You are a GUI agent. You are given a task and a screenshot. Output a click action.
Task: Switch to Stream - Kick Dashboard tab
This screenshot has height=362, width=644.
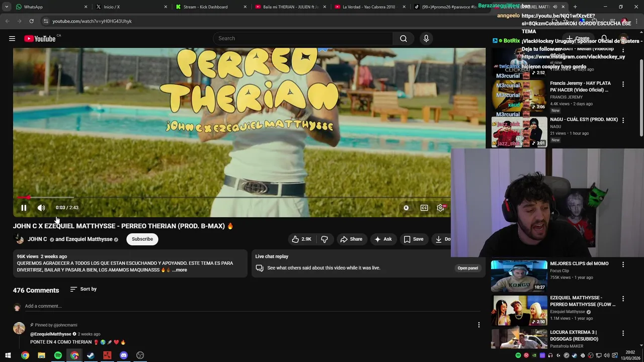coord(211,7)
